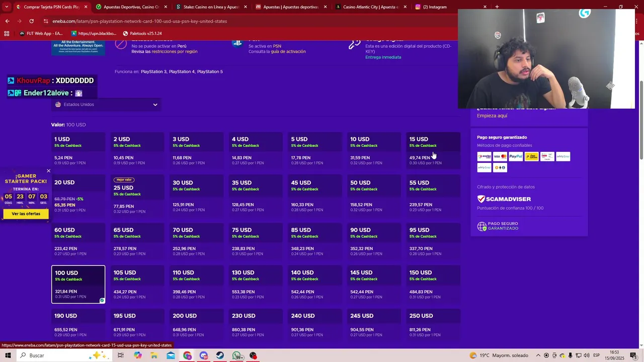Click the PSN activation link
Screen dimensions: 644x362
(x=277, y=46)
